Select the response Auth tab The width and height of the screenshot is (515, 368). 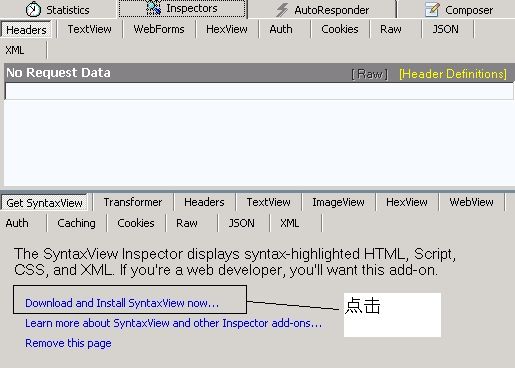17,223
